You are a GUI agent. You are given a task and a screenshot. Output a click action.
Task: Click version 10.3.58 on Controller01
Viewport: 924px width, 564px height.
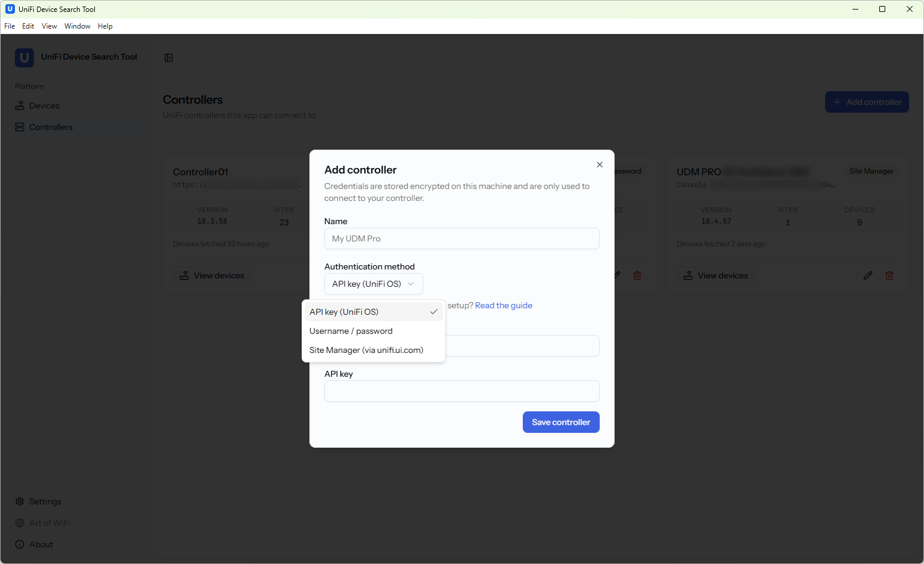coord(212,221)
